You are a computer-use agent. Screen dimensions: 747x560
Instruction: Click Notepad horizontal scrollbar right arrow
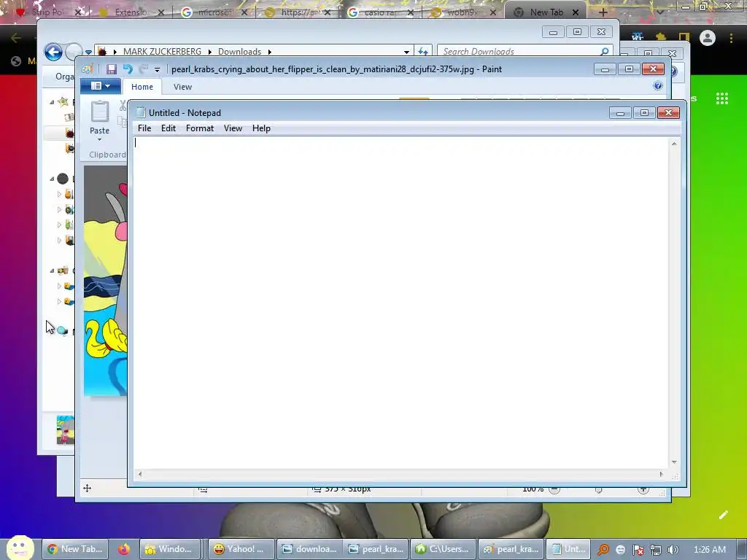pos(661,474)
